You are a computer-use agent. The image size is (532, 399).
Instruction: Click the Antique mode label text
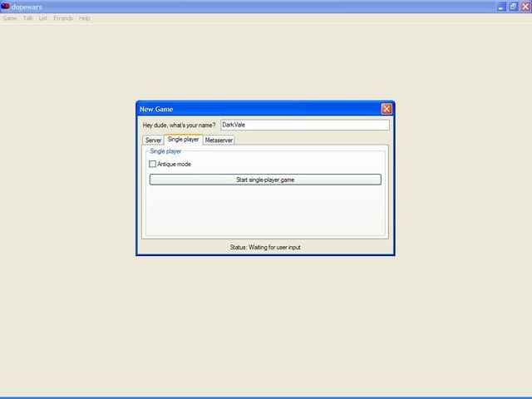click(174, 165)
